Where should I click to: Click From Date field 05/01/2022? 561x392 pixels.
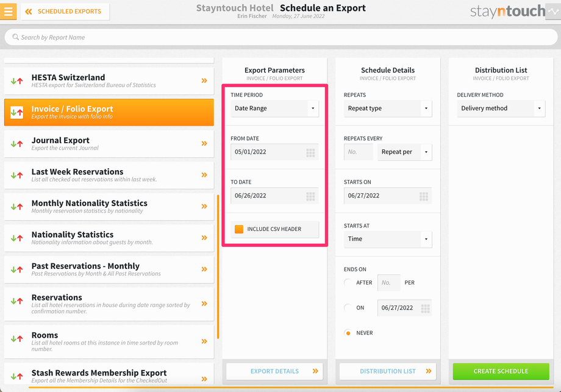point(274,152)
